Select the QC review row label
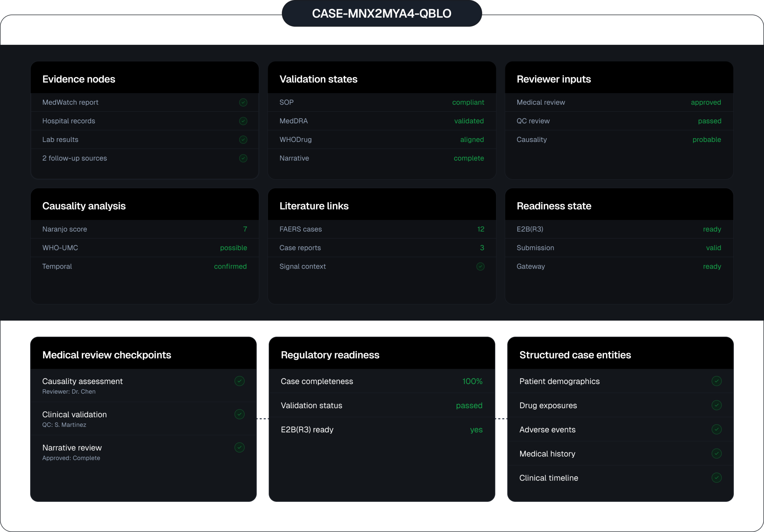Screen dimensions: 764x532 (x=533, y=121)
